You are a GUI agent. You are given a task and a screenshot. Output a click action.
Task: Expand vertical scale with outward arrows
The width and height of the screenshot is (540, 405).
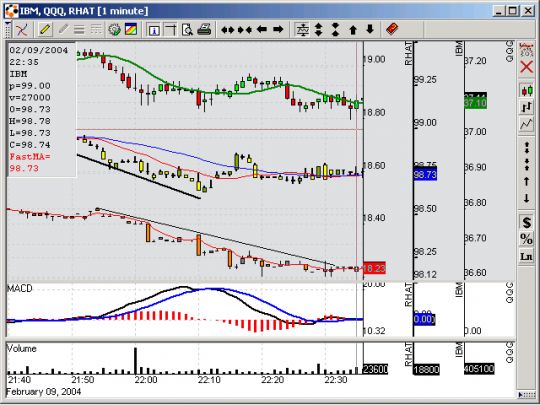(319, 30)
